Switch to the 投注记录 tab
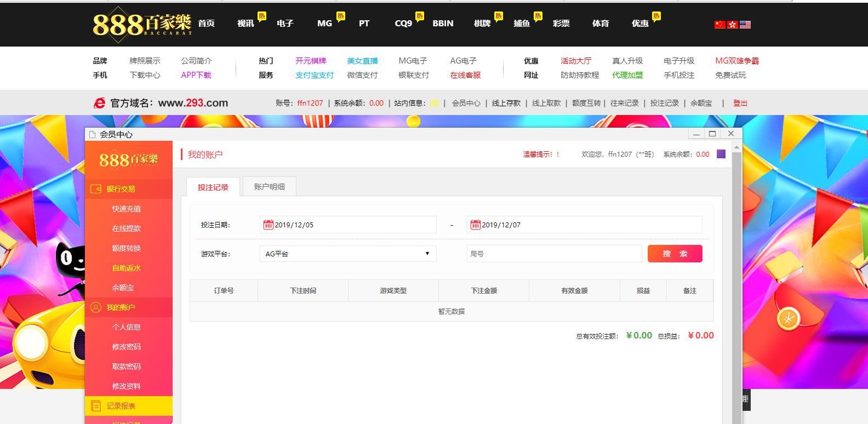 pyautogui.click(x=213, y=187)
